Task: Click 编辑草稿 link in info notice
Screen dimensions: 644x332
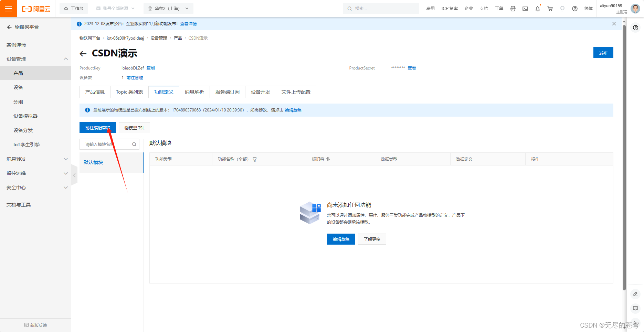Action: click(x=293, y=110)
